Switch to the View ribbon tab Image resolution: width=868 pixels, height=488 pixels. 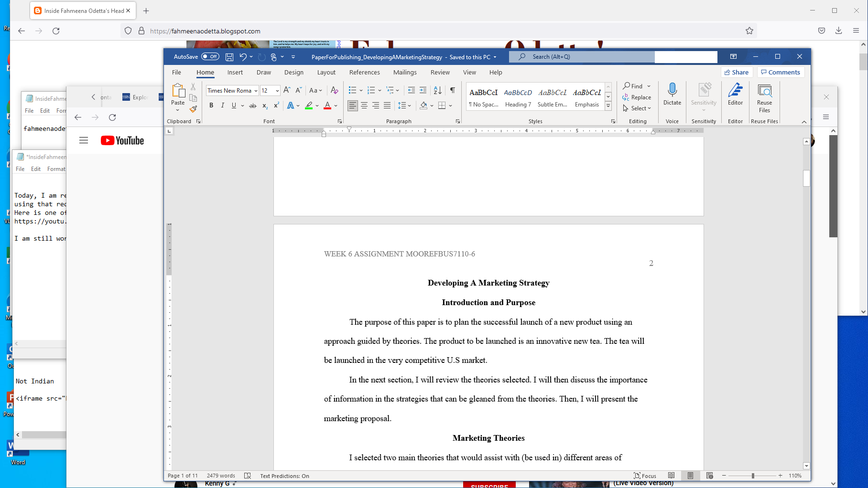469,73
